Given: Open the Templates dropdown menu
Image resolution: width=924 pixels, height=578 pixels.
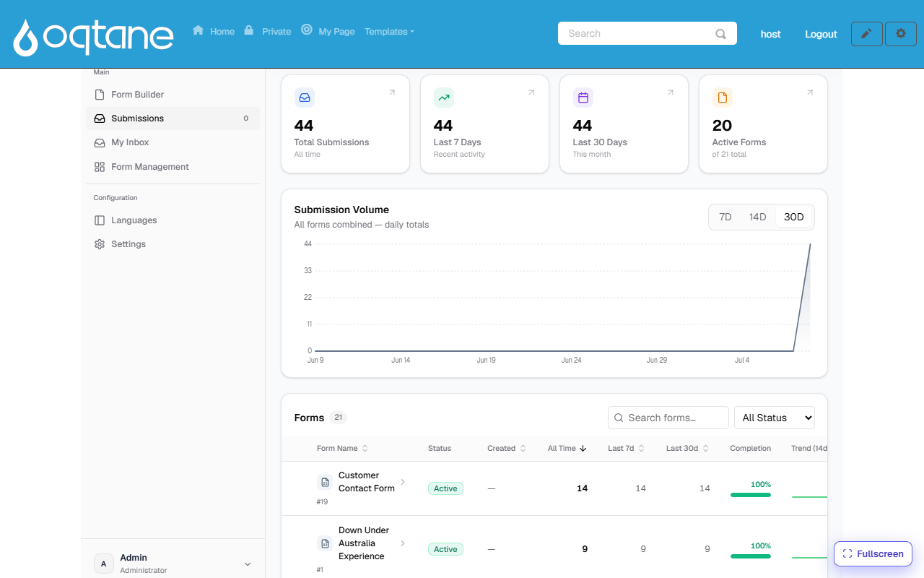Looking at the screenshot, I should pos(389,32).
